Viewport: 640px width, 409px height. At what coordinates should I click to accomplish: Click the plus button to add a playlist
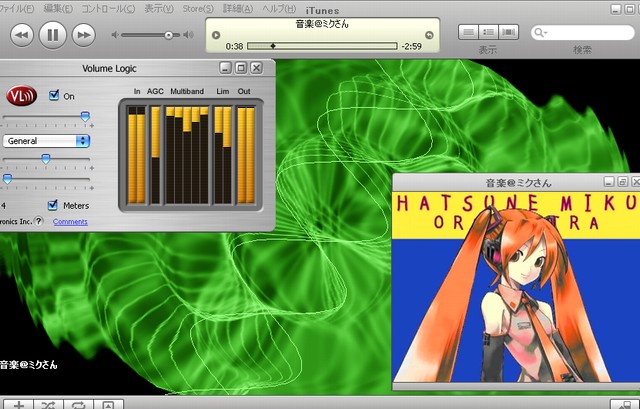[x=18, y=405]
